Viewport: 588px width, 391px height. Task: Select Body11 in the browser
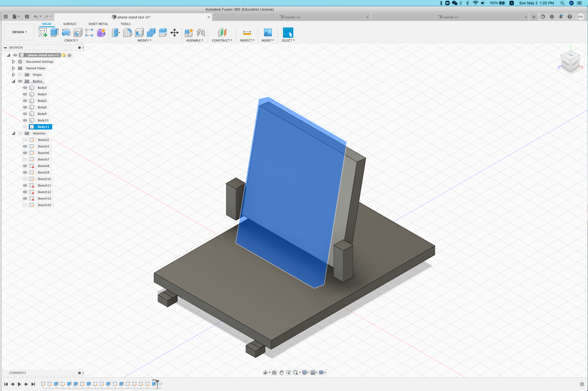pyautogui.click(x=43, y=127)
